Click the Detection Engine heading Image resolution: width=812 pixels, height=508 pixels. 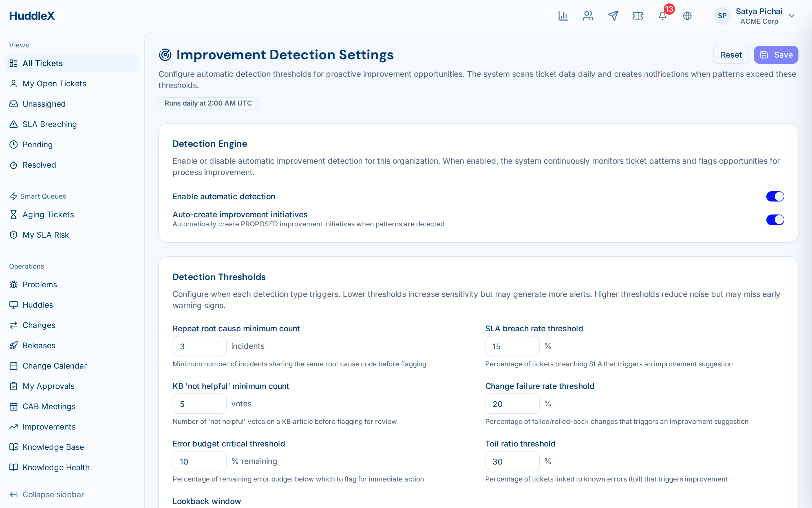point(210,144)
